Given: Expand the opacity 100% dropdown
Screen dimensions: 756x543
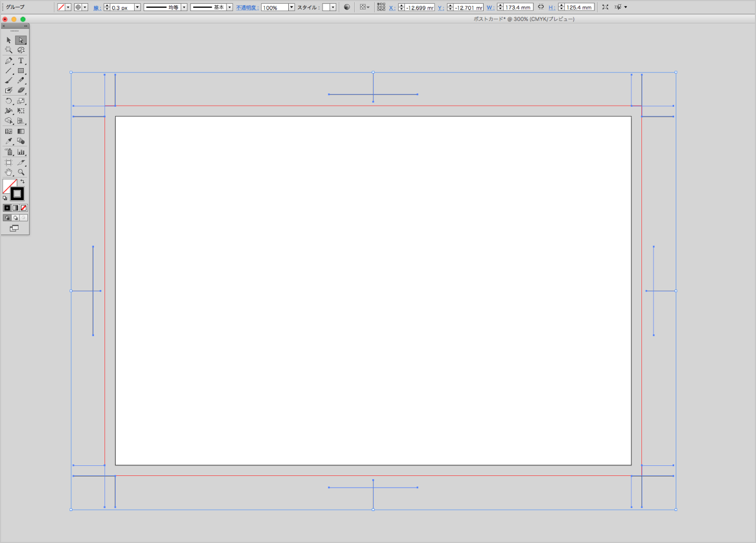Looking at the screenshot, I should [x=291, y=7].
